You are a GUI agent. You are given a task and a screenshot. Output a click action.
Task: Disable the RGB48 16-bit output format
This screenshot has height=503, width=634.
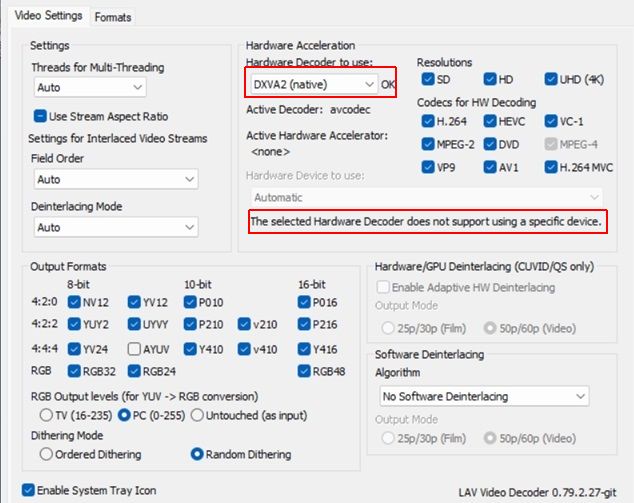(305, 373)
